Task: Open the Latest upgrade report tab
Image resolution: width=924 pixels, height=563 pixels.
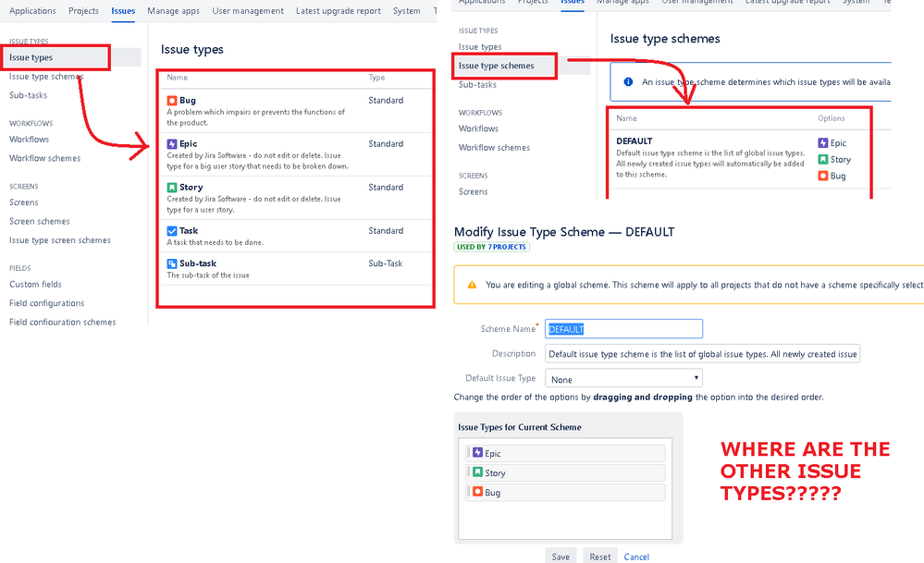Action: click(339, 10)
